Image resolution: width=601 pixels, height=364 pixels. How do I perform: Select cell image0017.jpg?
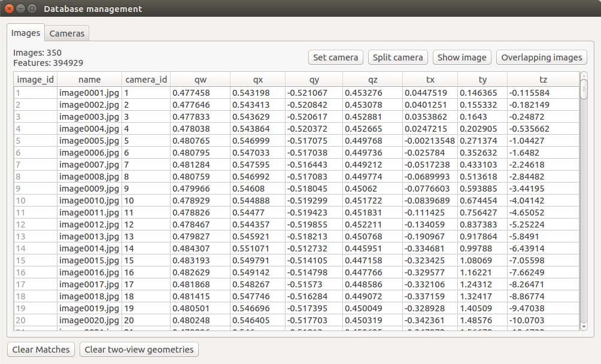pyautogui.click(x=89, y=284)
